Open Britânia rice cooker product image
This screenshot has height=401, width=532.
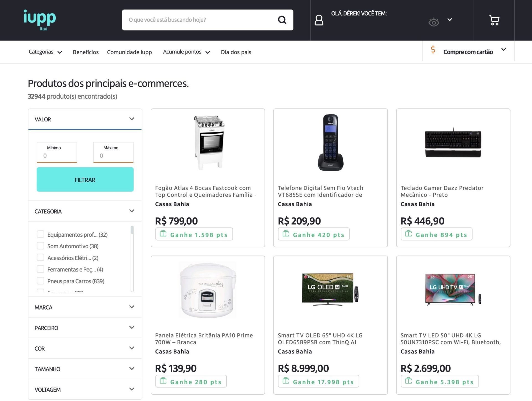click(208, 290)
